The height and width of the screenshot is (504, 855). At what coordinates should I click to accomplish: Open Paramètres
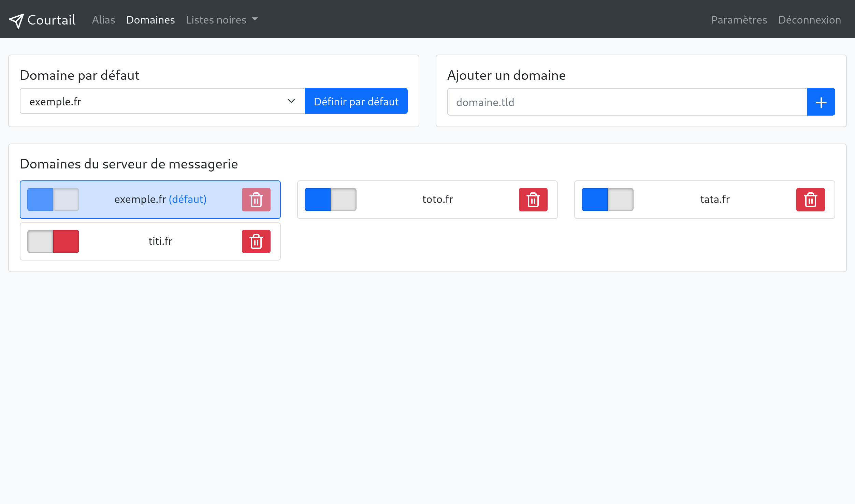(x=739, y=20)
